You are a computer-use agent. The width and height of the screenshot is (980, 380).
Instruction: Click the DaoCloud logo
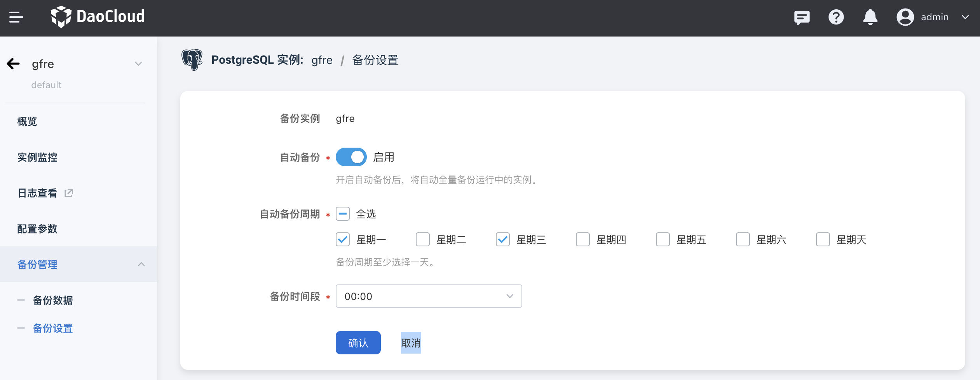(98, 17)
